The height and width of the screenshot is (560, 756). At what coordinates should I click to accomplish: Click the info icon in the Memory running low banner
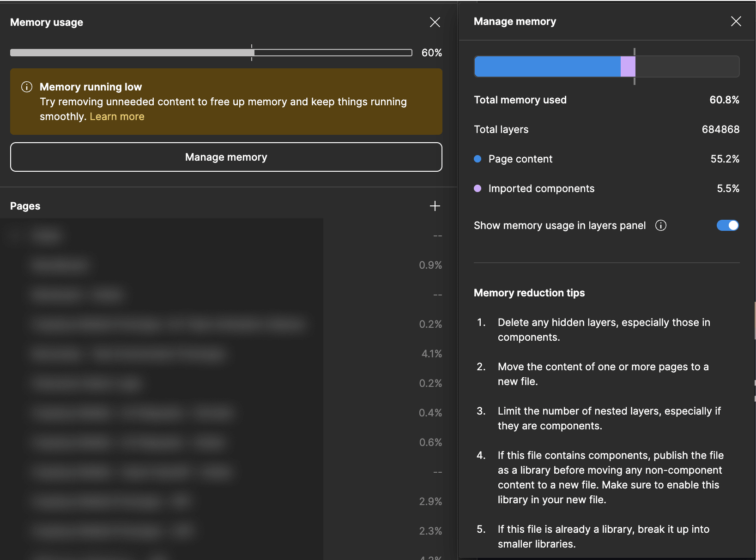point(27,86)
